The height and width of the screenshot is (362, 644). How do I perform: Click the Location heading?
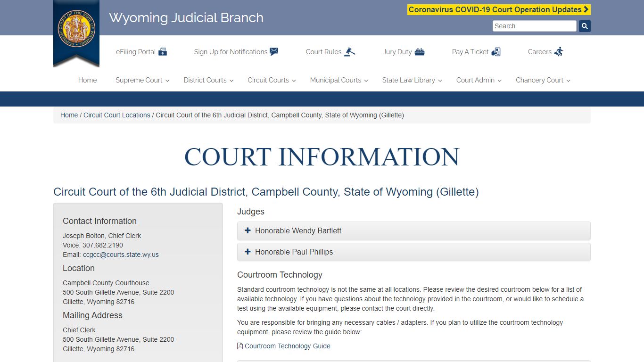coord(79,268)
